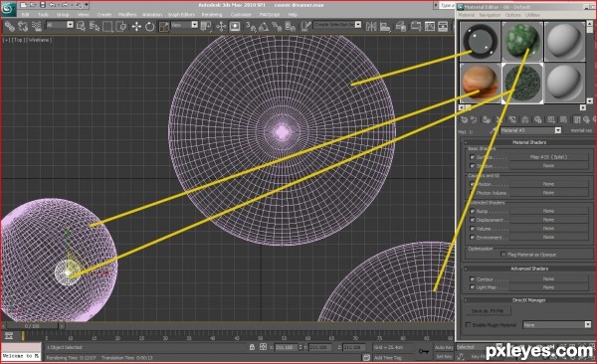
Task: Click the Shadow shader None button
Action: pos(548,166)
